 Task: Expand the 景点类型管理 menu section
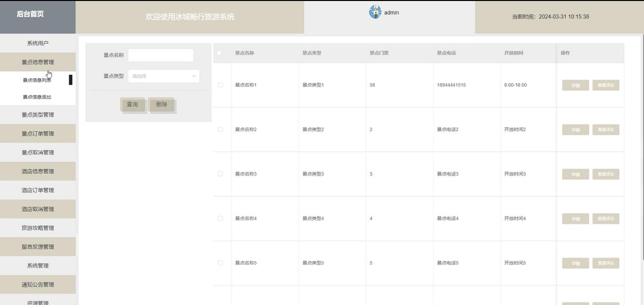pos(38,115)
